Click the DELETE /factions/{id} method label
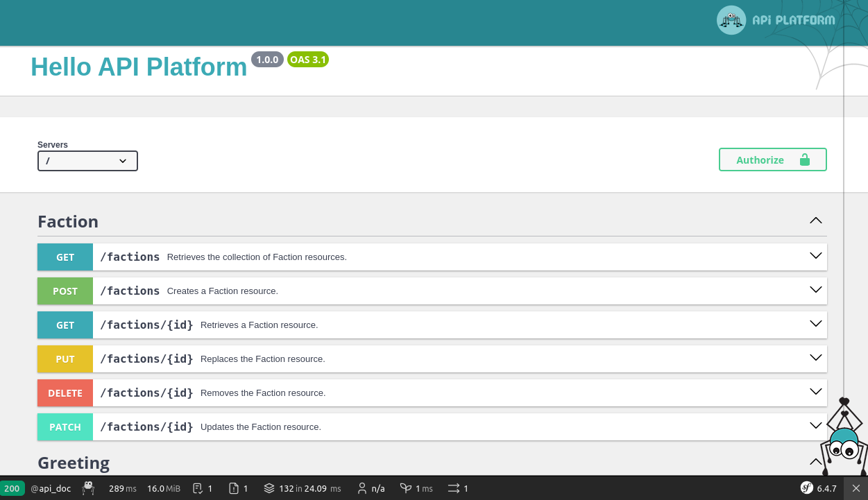 coord(65,393)
